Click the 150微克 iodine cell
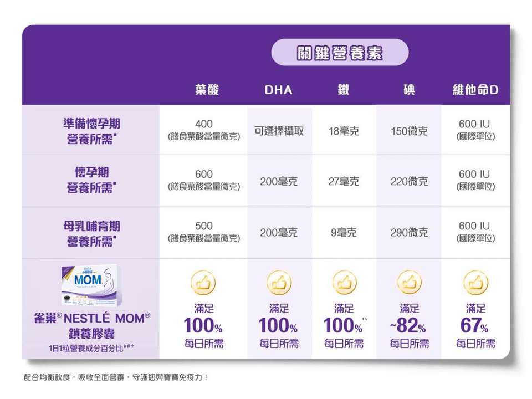The height and width of the screenshot is (399, 532). 409,131
